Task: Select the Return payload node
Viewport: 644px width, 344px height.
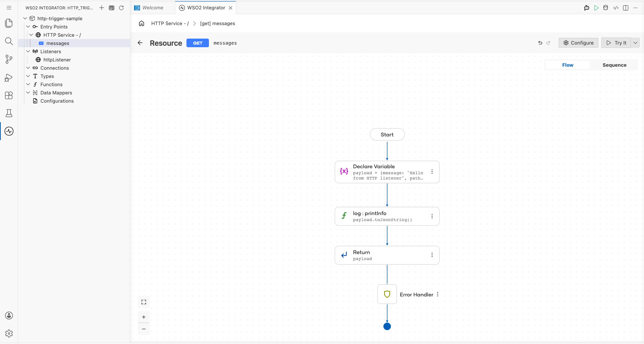Action: tap(387, 255)
